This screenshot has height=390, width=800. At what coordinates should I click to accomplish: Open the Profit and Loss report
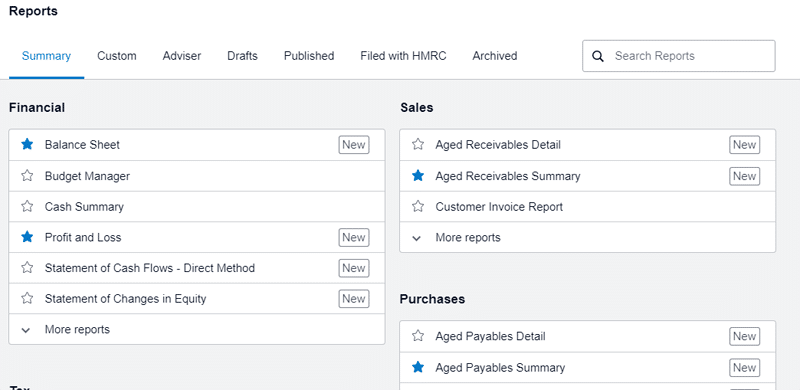pyautogui.click(x=83, y=237)
